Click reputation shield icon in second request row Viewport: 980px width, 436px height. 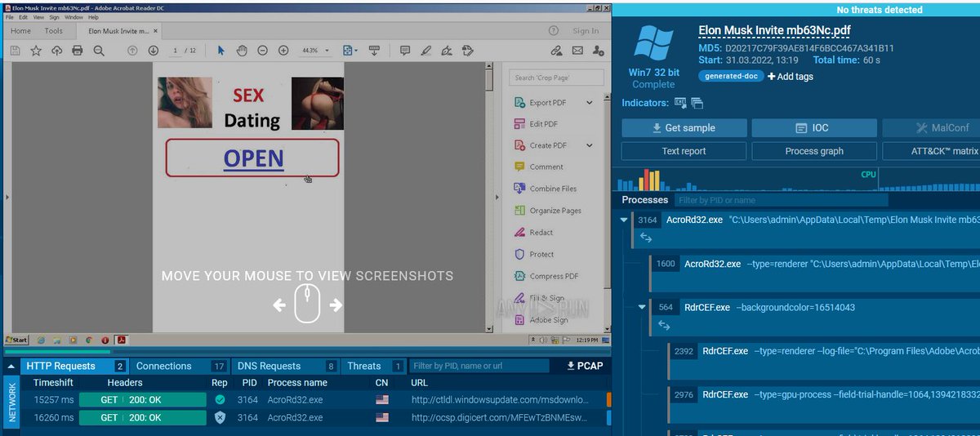pos(220,417)
